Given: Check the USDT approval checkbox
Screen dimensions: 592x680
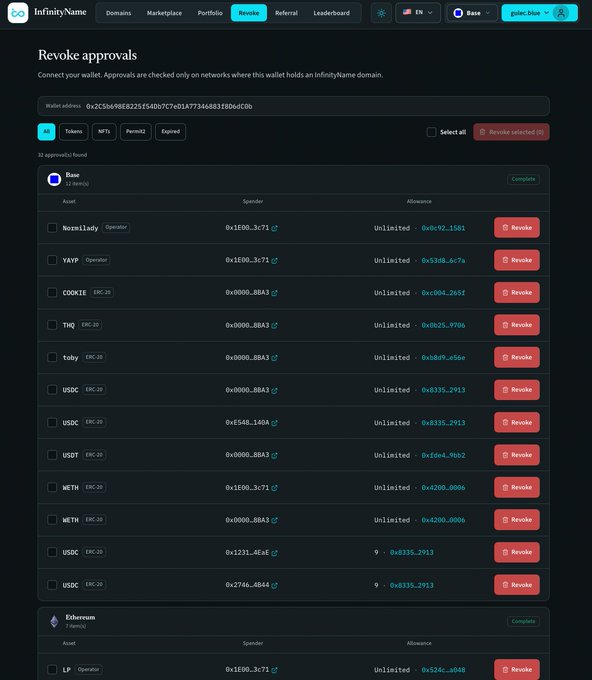Looking at the screenshot, I should pos(52,455).
